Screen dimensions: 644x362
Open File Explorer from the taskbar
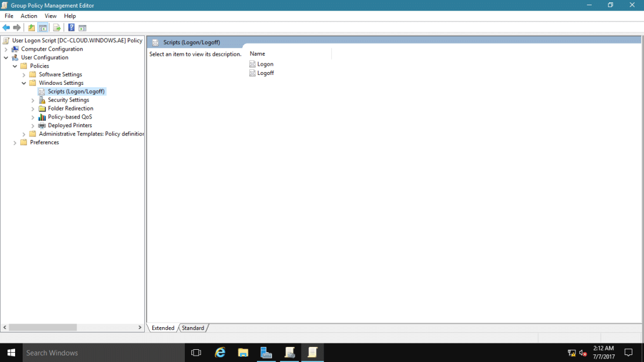[243, 353]
